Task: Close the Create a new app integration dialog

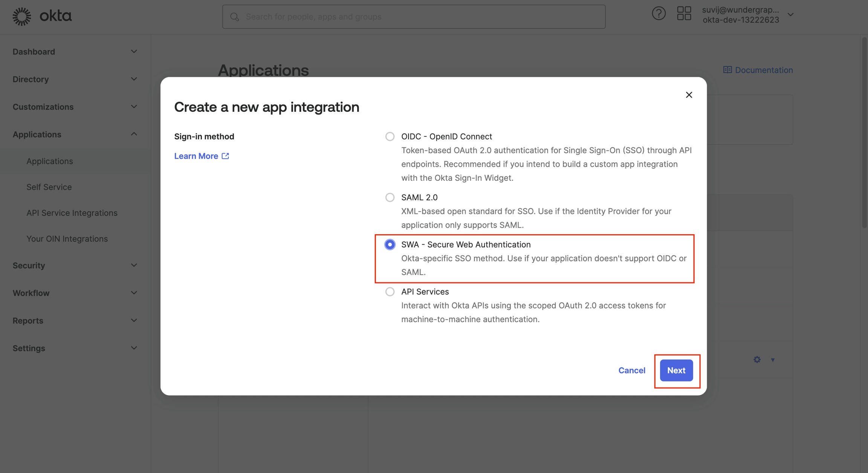Action: 689,95
